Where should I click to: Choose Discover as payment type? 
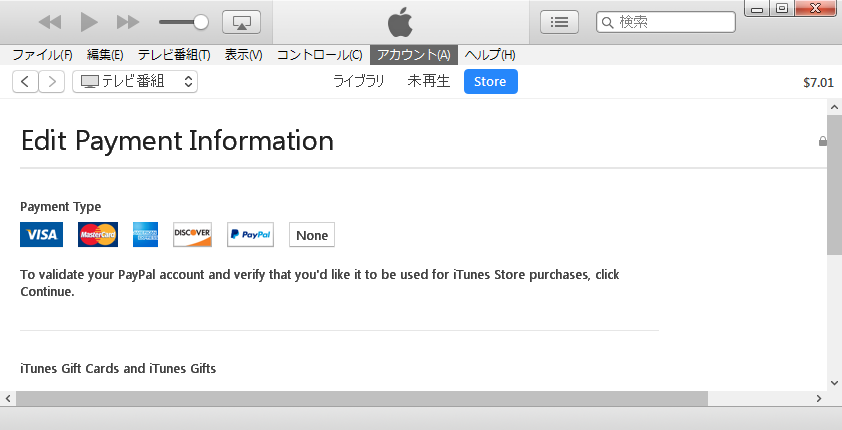(x=192, y=235)
